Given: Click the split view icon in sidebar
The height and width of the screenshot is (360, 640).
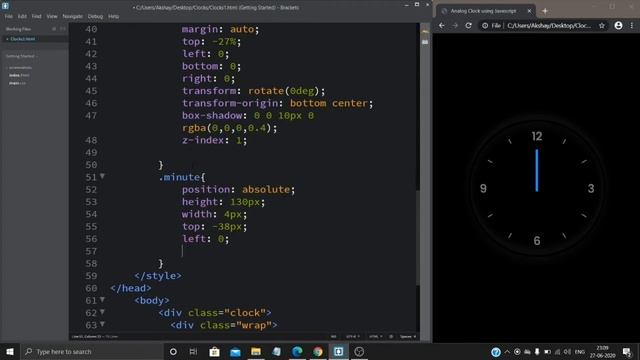Looking at the screenshot, I should coord(62,29).
